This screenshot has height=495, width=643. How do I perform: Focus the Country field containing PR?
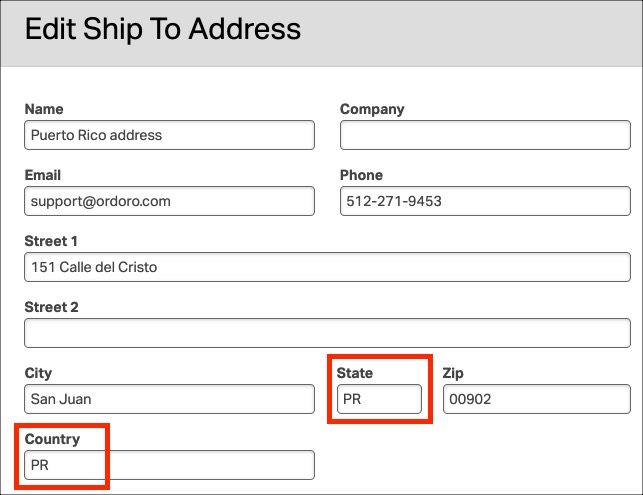click(x=169, y=465)
